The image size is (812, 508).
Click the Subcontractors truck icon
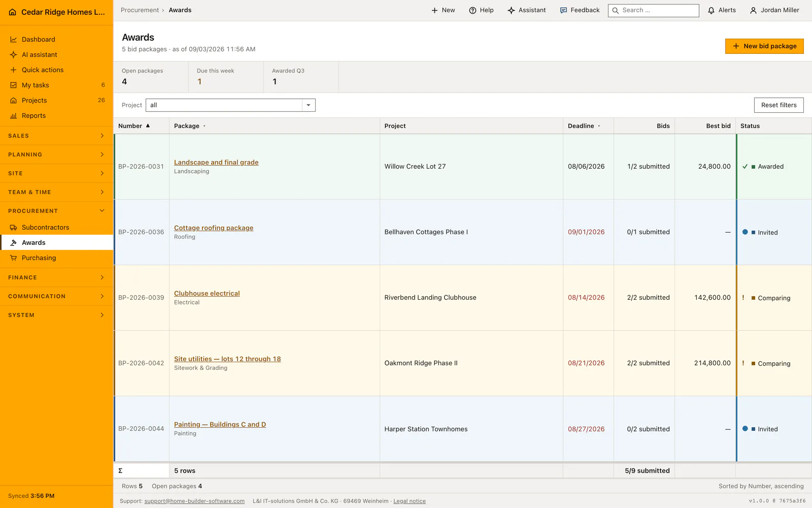[14, 228]
